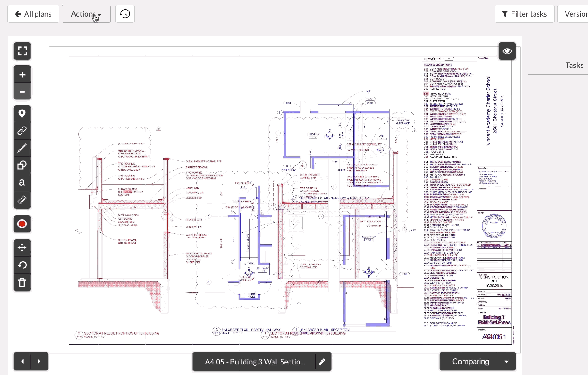Image resolution: width=588 pixels, height=375 pixels.
Task: Select the hyperlink tool
Action: [x=22, y=131]
